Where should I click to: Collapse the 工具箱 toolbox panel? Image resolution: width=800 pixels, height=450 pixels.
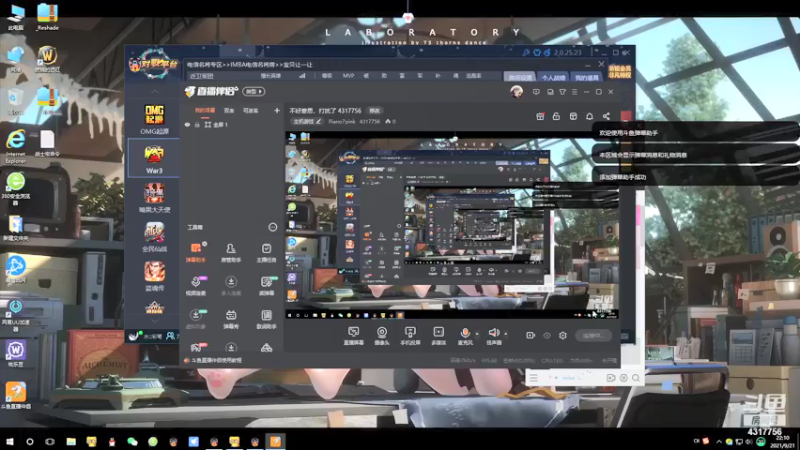click(x=272, y=227)
